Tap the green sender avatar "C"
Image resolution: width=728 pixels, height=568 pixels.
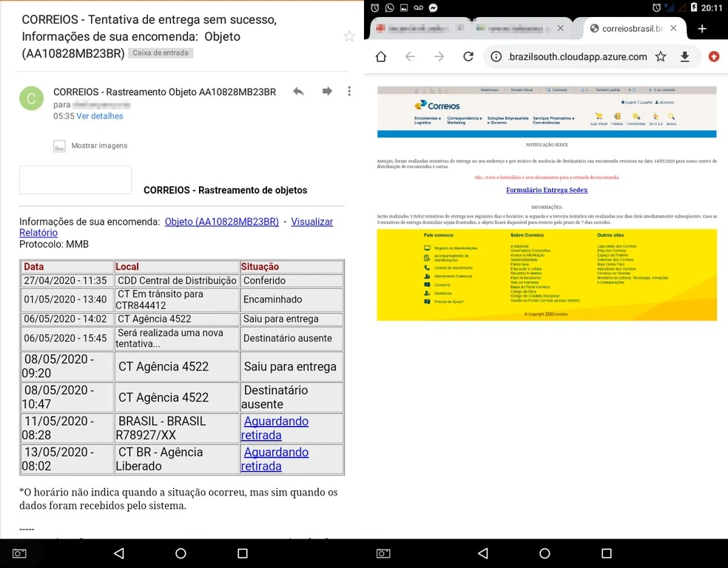pos(31,98)
